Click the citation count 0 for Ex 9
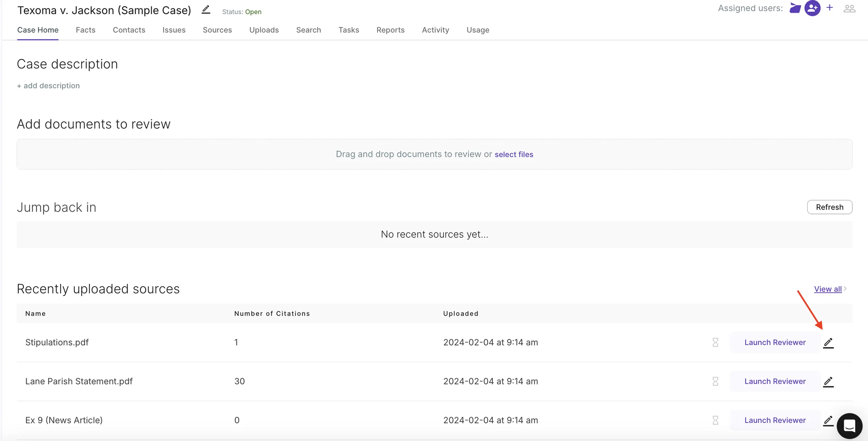This screenshot has width=868, height=441. pyautogui.click(x=237, y=420)
